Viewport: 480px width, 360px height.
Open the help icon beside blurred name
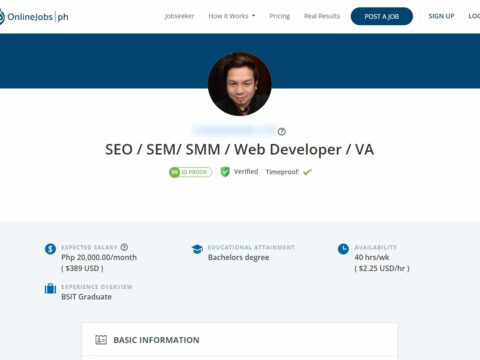click(x=282, y=132)
